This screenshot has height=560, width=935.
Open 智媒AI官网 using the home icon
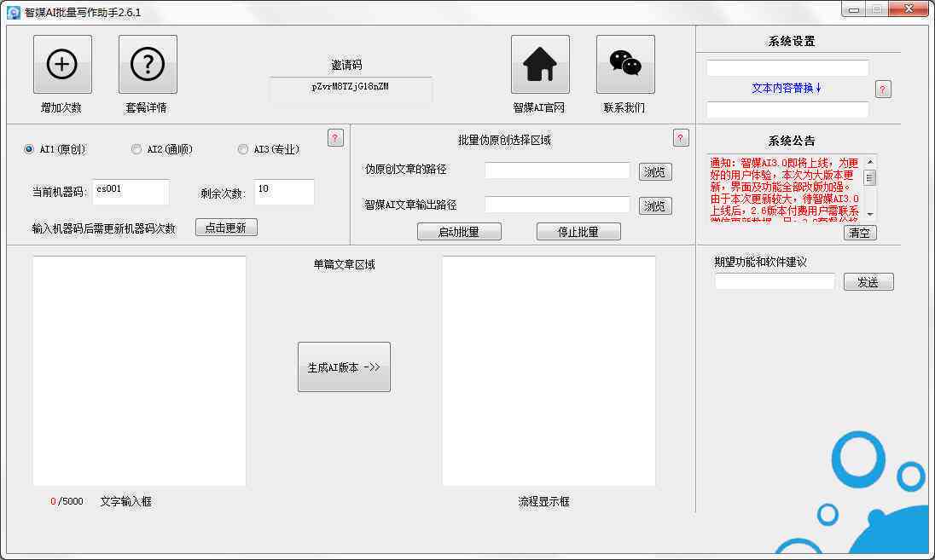click(x=540, y=63)
